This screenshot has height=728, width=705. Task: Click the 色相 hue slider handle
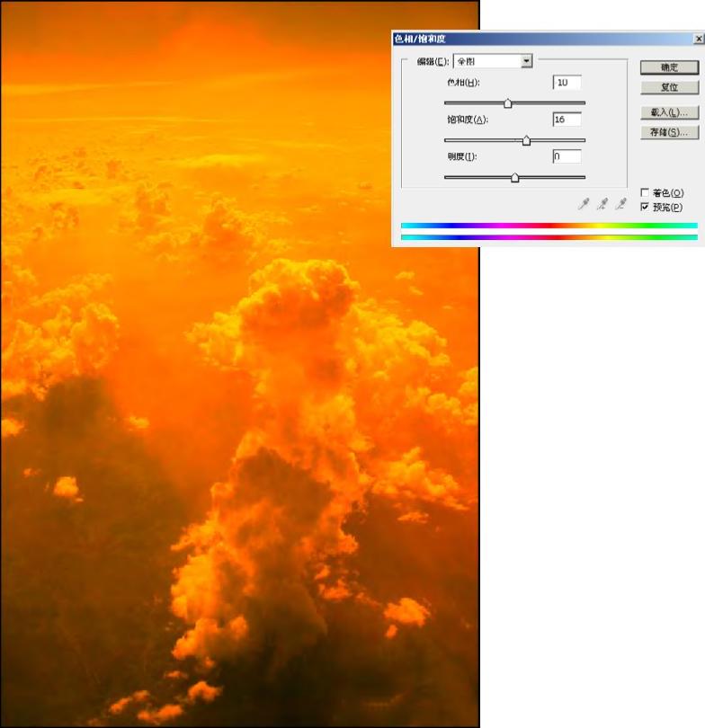pos(508,103)
